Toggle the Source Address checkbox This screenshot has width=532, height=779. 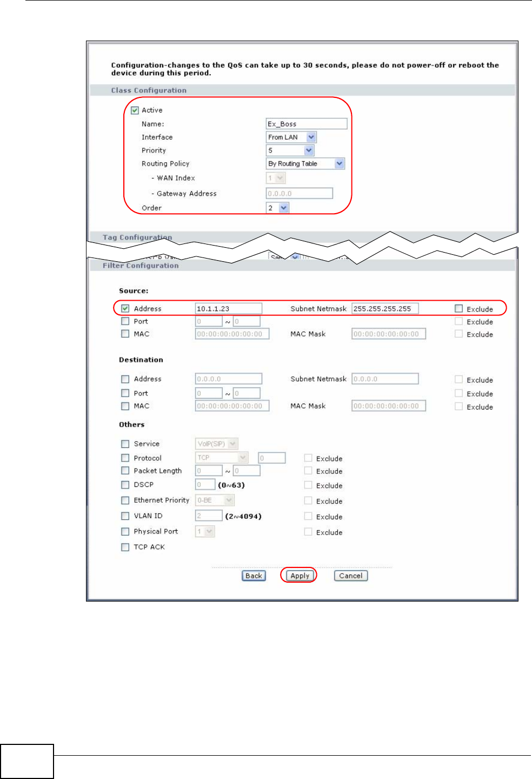coord(125,308)
